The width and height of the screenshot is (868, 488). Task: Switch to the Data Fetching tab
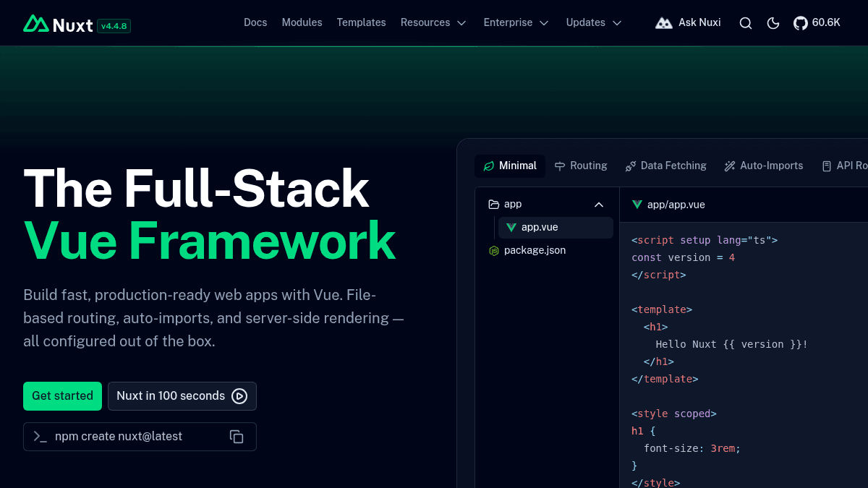[x=665, y=166]
